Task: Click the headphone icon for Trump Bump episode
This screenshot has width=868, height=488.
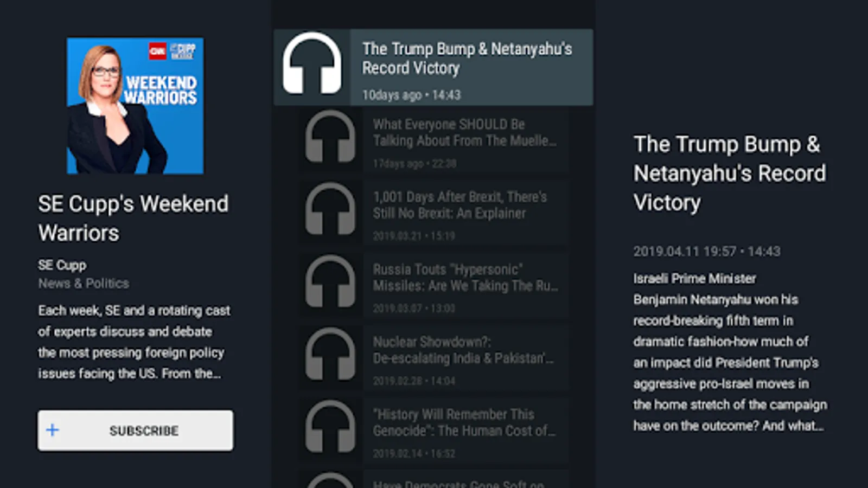Action: tap(312, 64)
